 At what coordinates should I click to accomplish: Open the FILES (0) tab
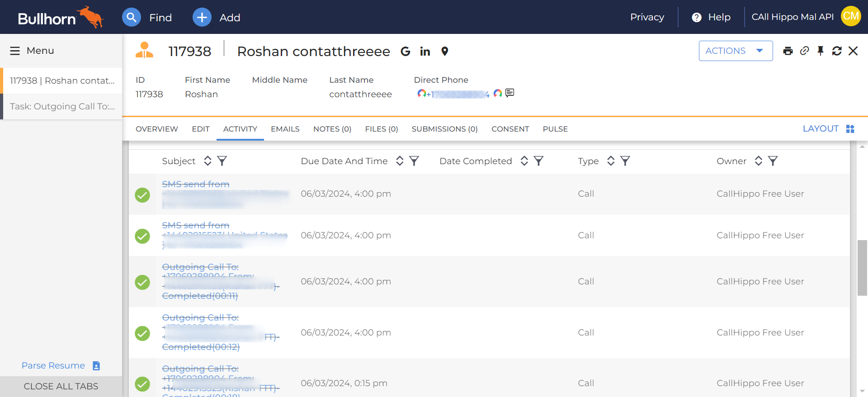(x=382, y=129)
